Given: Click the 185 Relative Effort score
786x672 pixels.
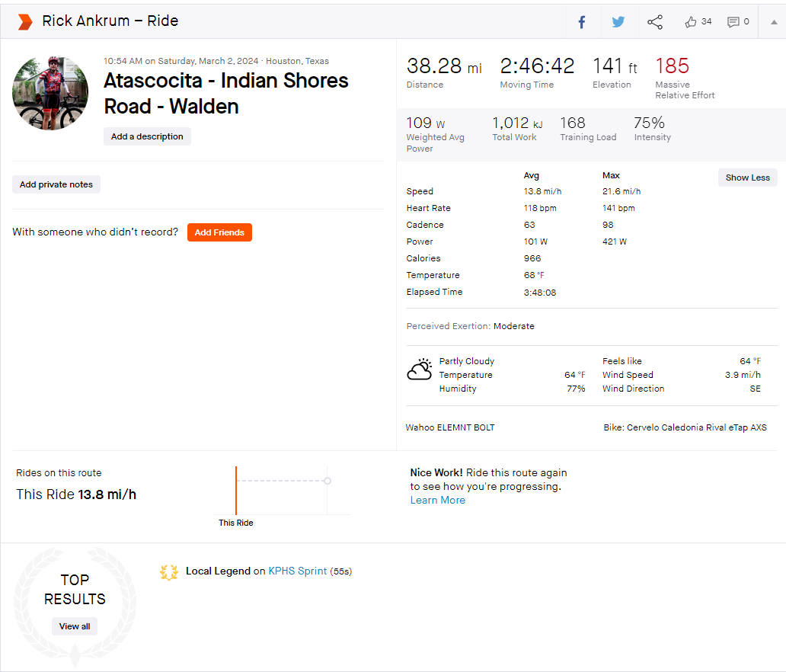Looking at the screenshot, I should [673, 66].
